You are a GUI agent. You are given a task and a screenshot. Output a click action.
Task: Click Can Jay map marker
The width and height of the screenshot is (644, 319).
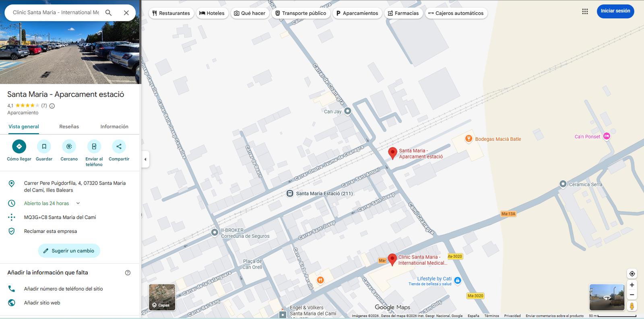point(348,111)
